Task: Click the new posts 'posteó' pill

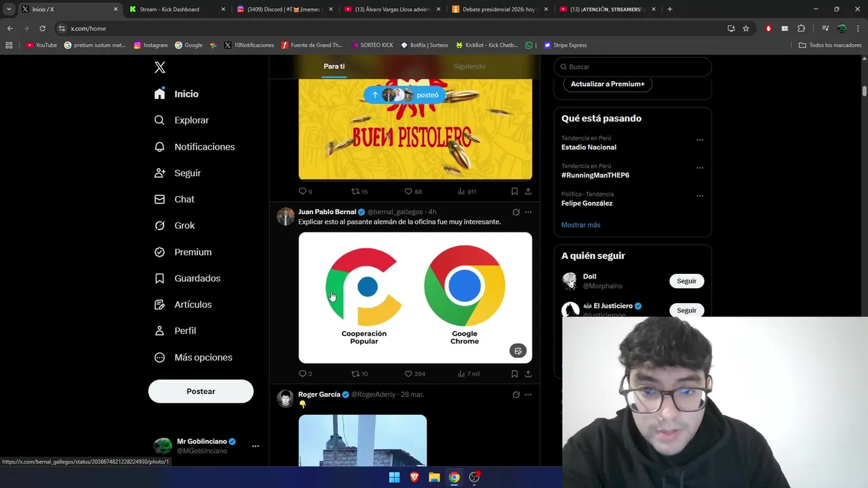Action: (x=406, y=95)
